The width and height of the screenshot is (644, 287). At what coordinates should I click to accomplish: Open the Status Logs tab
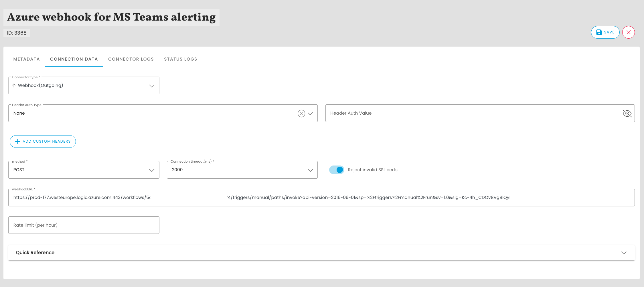click(180, 59)
